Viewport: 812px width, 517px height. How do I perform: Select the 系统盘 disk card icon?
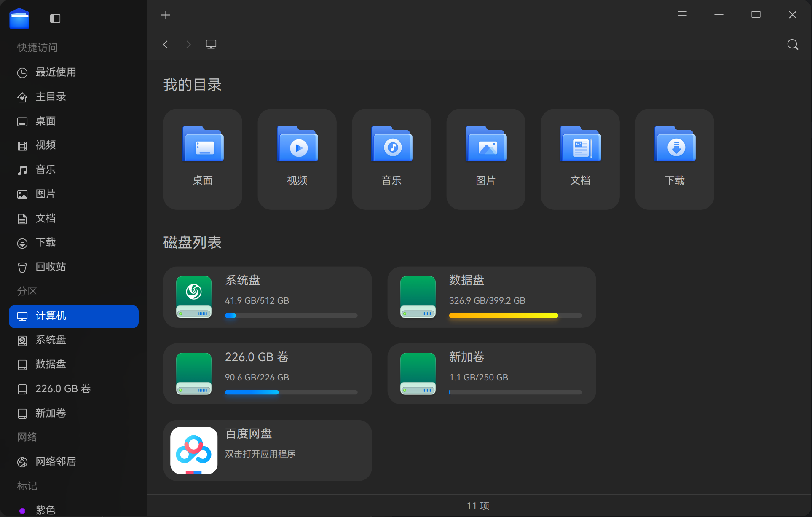click(x=194, y=297)
